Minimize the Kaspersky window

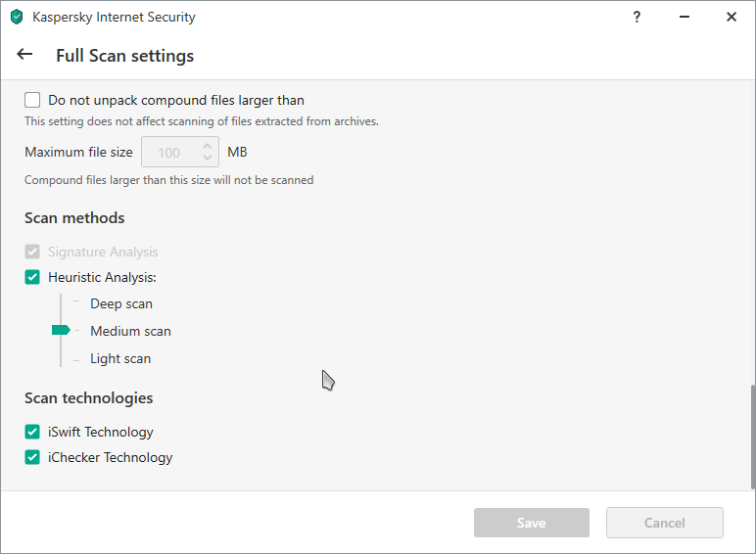click(x=684, y=17)
